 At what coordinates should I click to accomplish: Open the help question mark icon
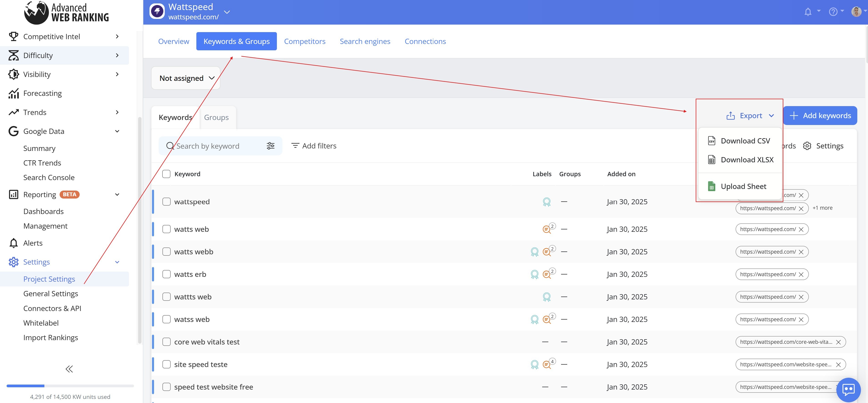click(833, 12)
